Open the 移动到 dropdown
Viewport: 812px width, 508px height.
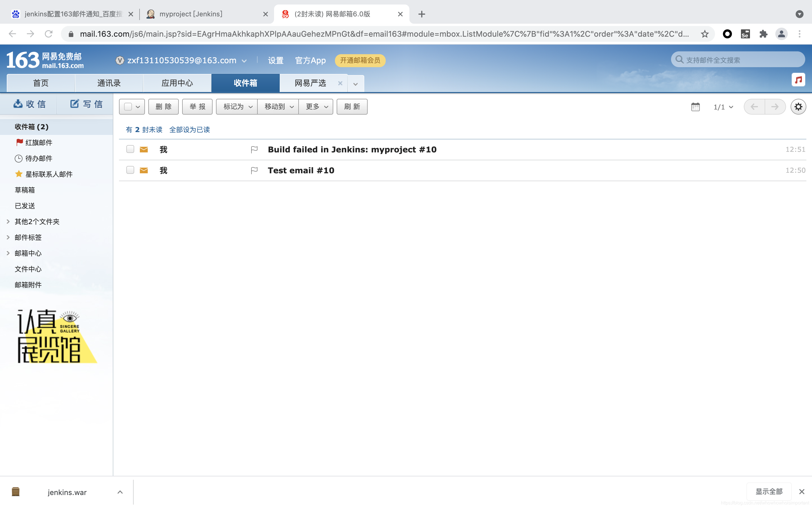point(278,107)
